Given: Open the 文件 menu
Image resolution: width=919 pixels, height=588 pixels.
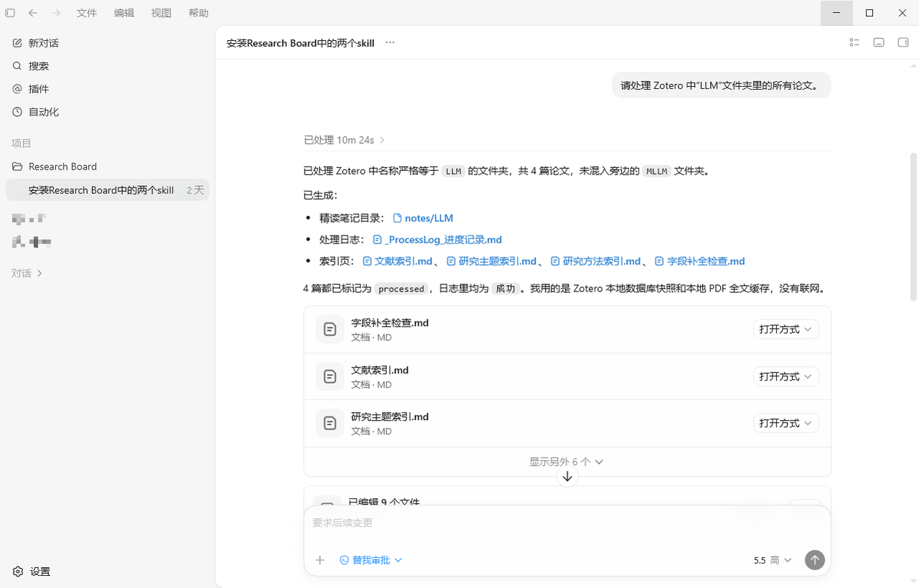Looking at the screenshot, I should (x=87, y=13).
